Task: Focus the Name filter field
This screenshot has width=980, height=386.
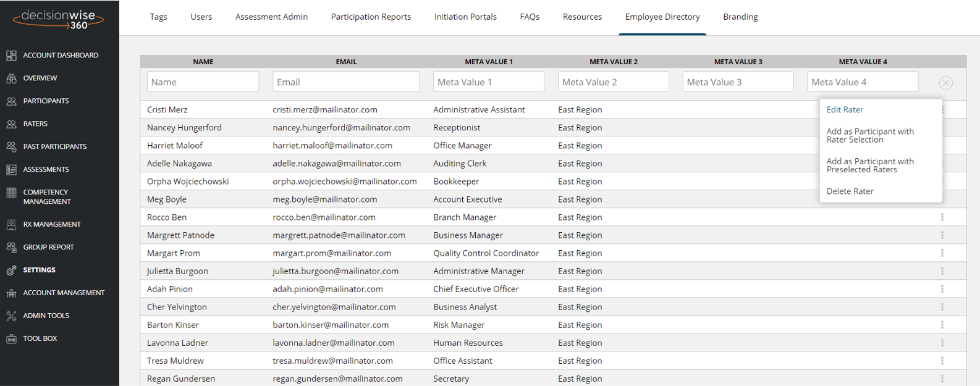Action: [x=203, y=82]
